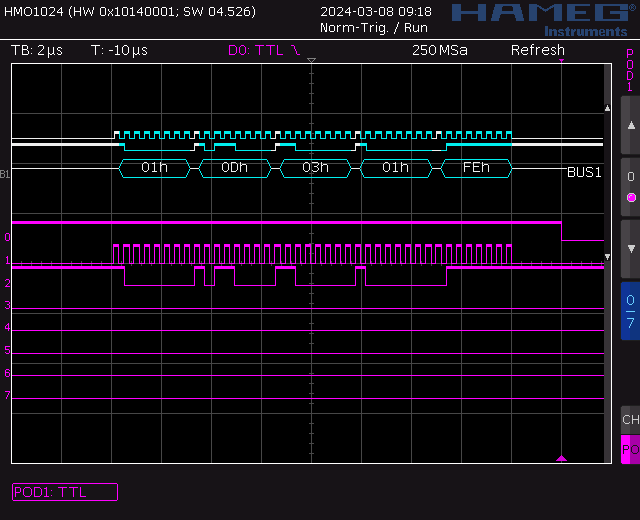Click the magenta marker at bottom of grid
Viewport: 640px width, 520px height.
point(561,458)
